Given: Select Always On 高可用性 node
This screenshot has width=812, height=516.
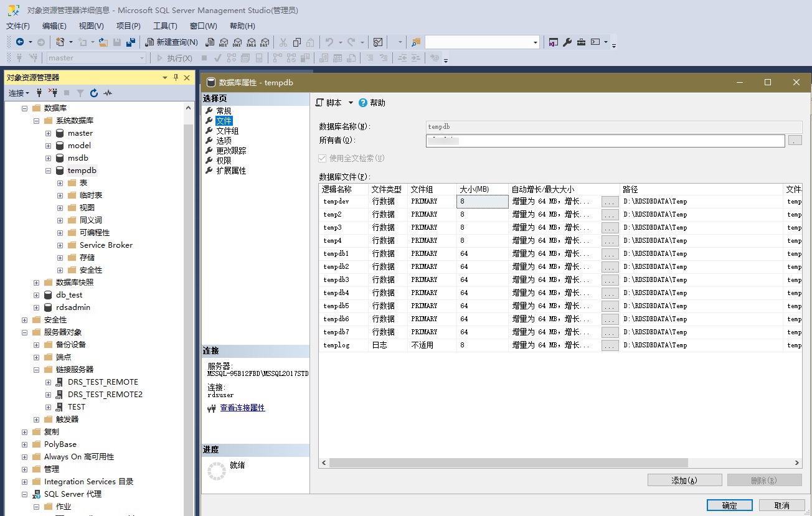Looking at the screenshot, I should pos(79,457).
